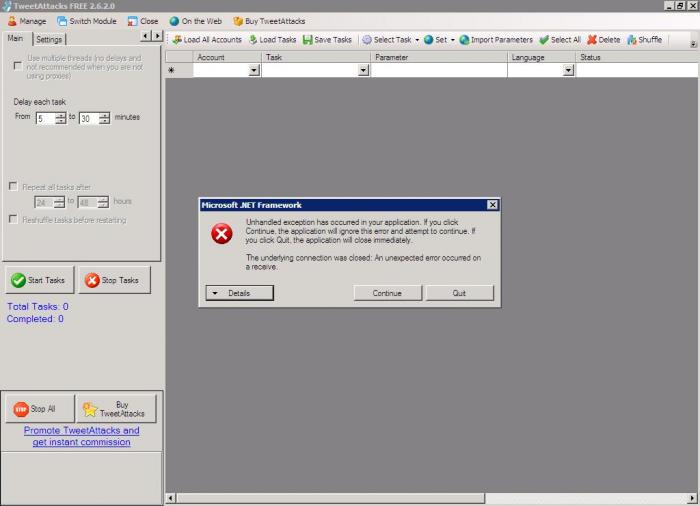The width and height of the screenshot is (700, 506).
Task: Switch to the Main tab
Action: [x=16, y=38]
